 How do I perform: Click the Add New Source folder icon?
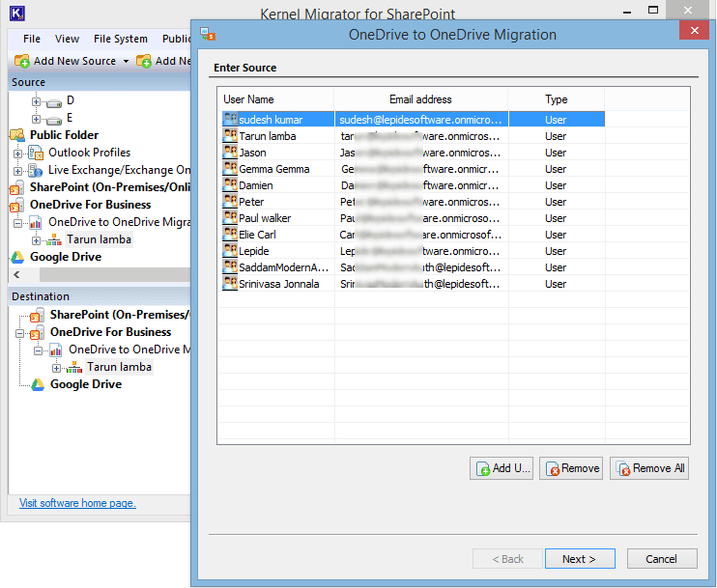click(22, 61)
